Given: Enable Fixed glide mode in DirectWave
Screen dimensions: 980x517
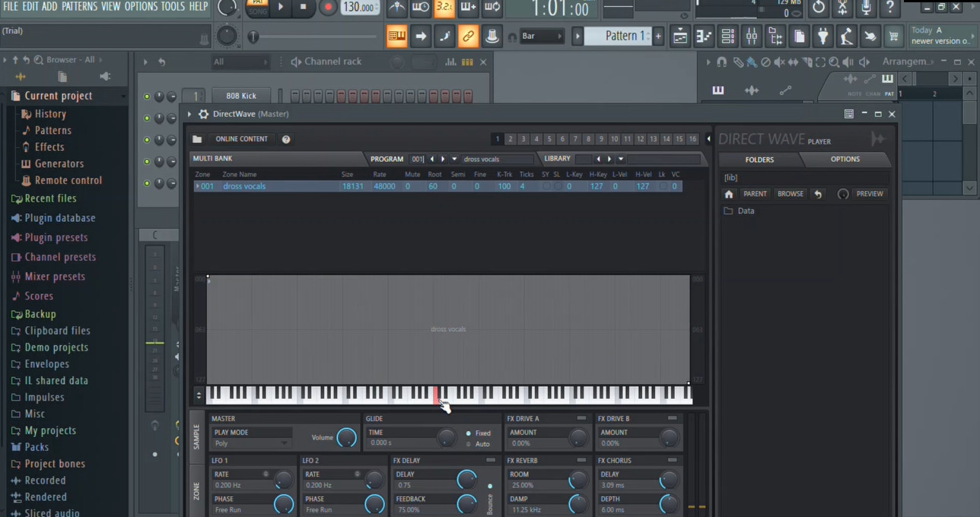Looking at the screenshot, I should pyautogui.click(x=469, y=433).
